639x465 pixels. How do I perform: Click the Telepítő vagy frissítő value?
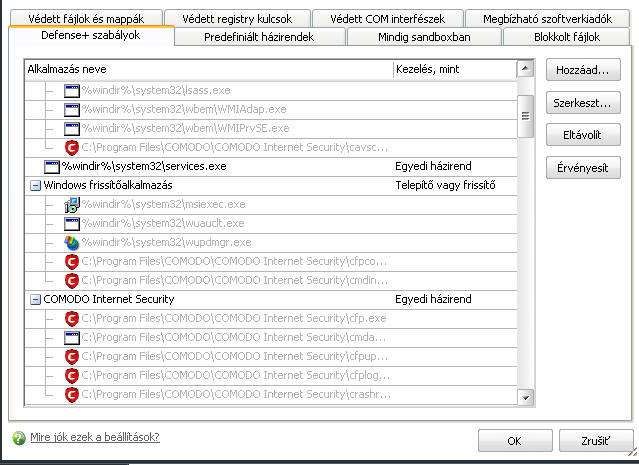click(445, 185)
